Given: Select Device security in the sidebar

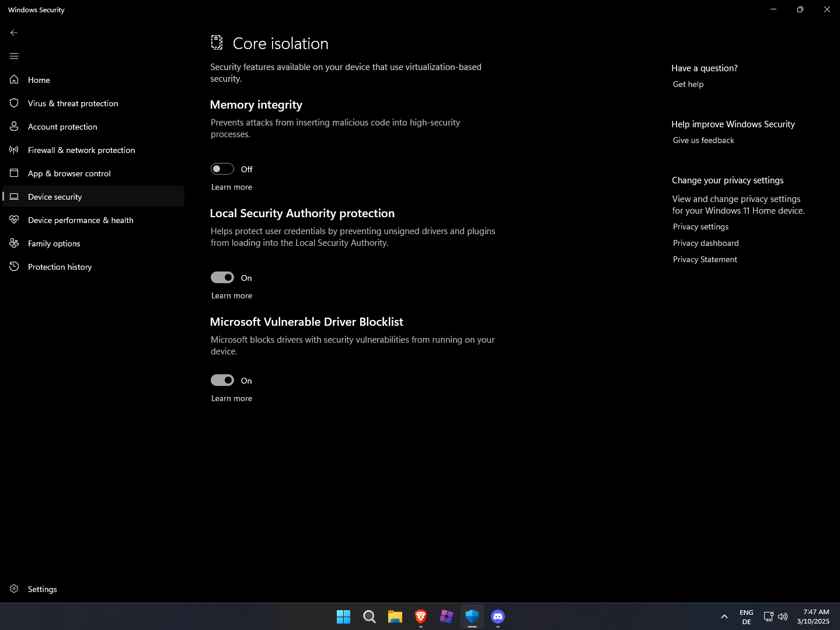Looking at the screenshot, I should (x=55, y=197).
